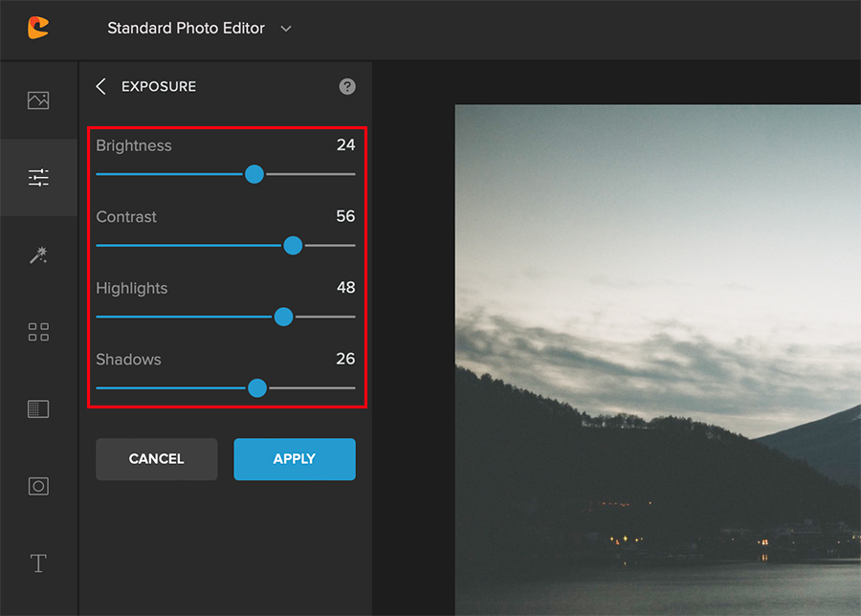Select the Text tool

(38, 563)
